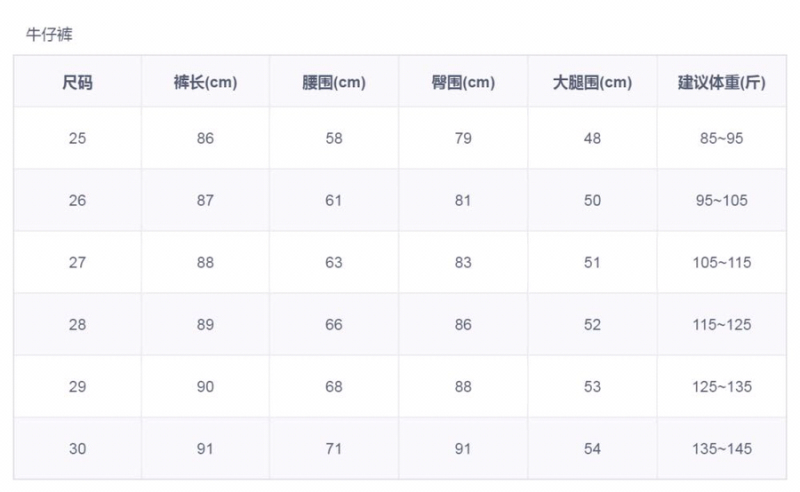
Task: Select the 大腿围(cm) column header
Action: (592, 82)
